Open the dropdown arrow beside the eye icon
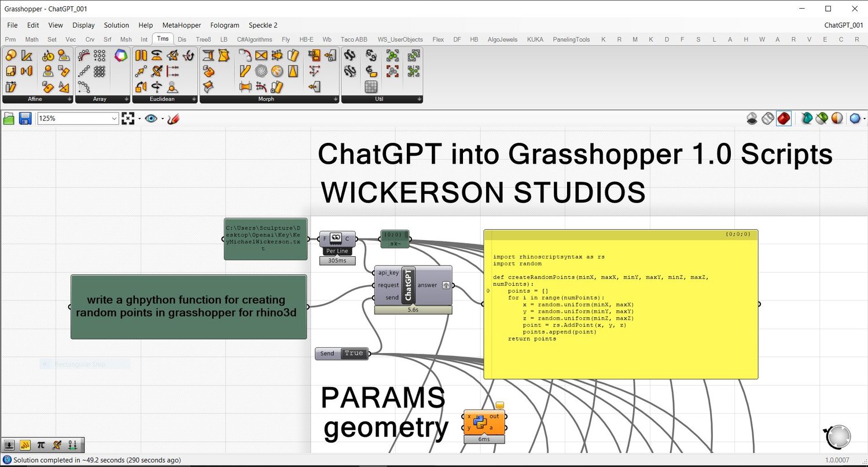 click(x=163, y=119)
